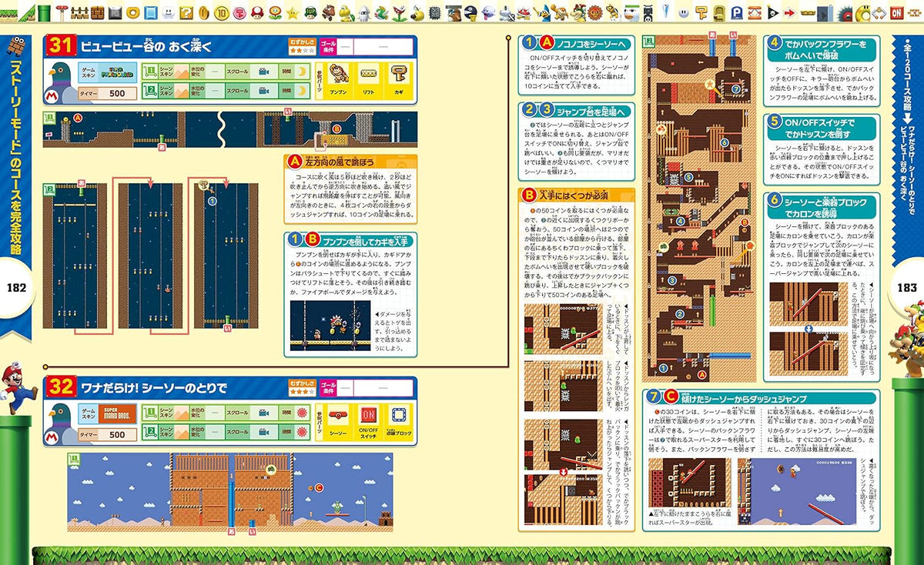Select the red arrow sign icon
Viewport: 924px width, 565px height.
click(x=789, y=13)
